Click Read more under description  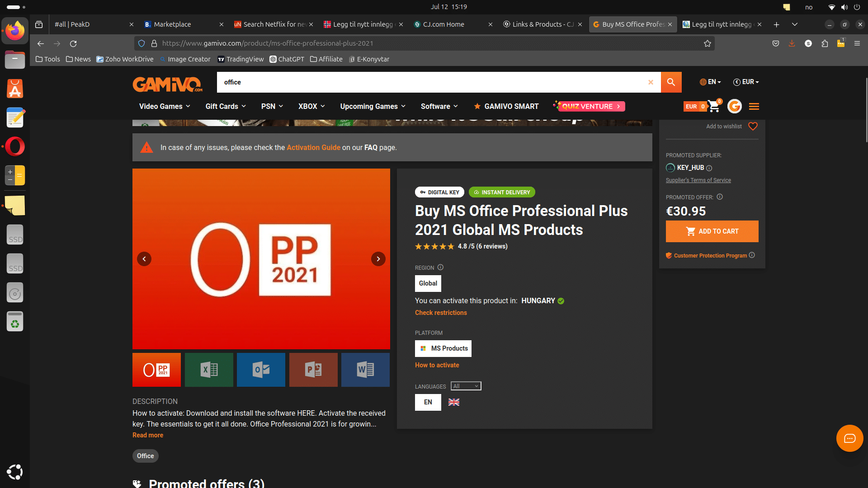pos(148,435)
